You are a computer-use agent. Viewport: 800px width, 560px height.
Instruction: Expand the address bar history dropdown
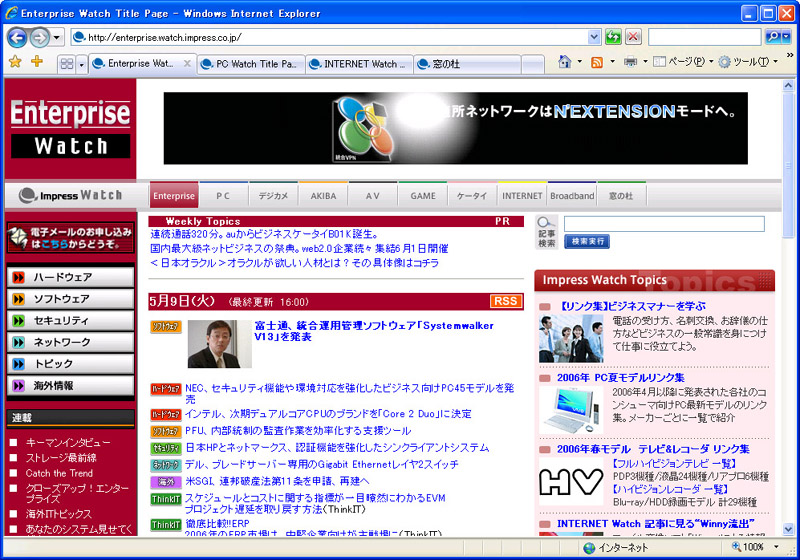594,37
